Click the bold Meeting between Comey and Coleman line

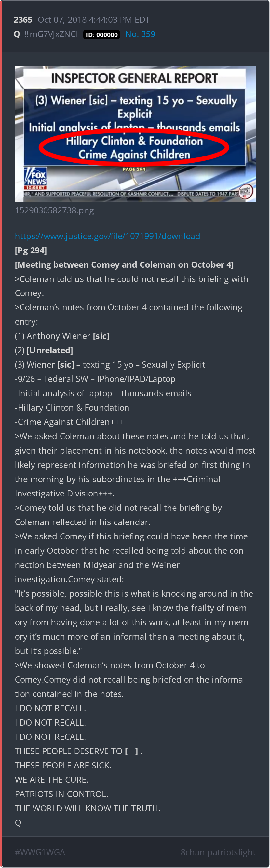click(124, 264)
